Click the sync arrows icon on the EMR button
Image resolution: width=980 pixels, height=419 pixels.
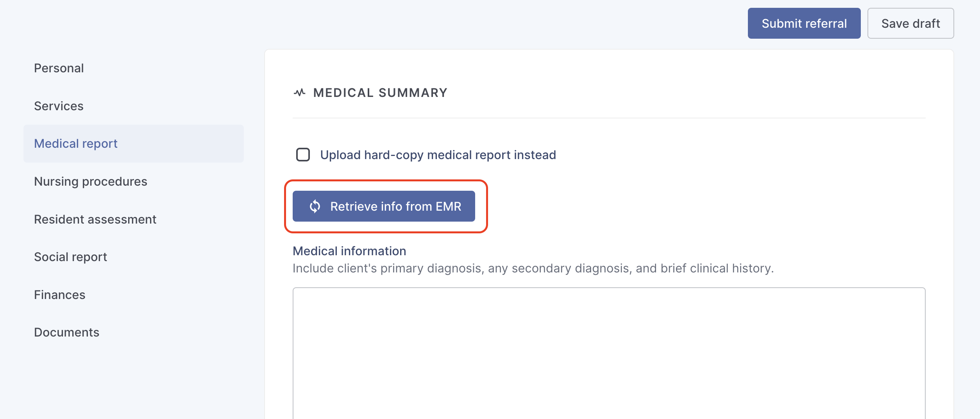pos(315,206)
